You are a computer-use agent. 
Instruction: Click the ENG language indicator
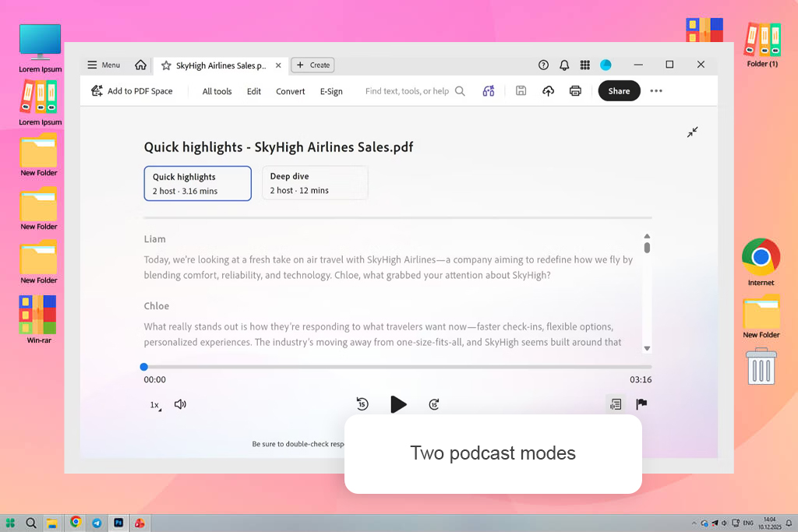[x=748, y=523]
